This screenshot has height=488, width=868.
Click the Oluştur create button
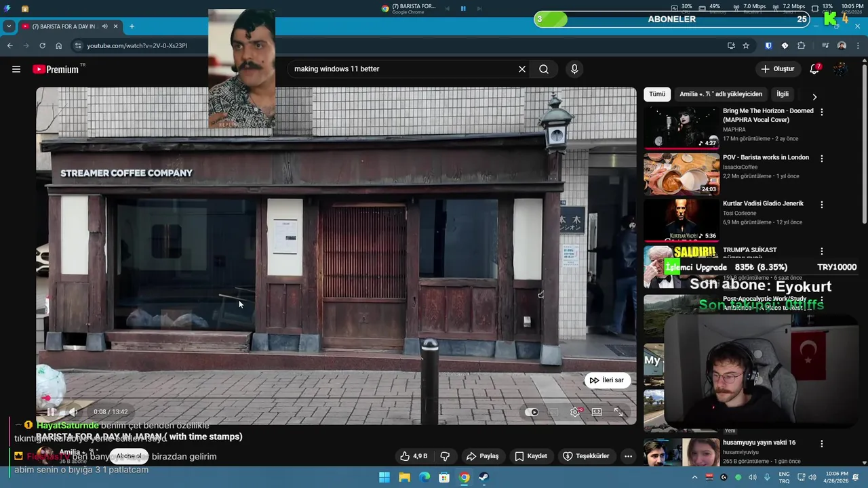coord(778,69)
